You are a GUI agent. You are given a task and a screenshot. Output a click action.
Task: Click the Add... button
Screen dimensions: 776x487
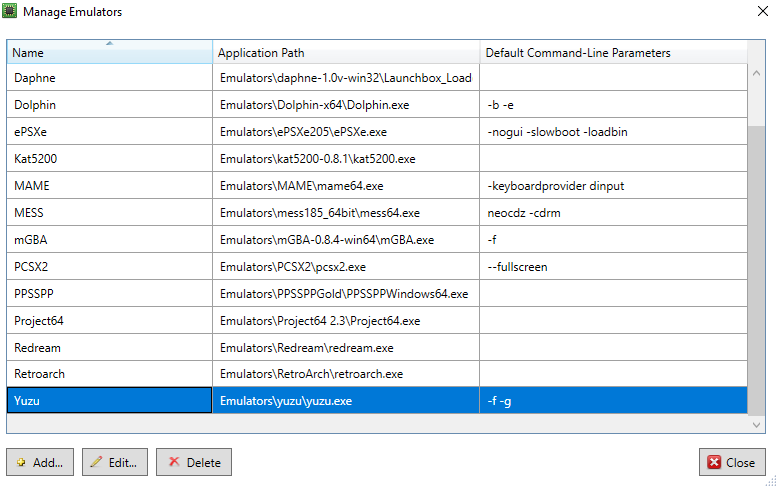40,462
